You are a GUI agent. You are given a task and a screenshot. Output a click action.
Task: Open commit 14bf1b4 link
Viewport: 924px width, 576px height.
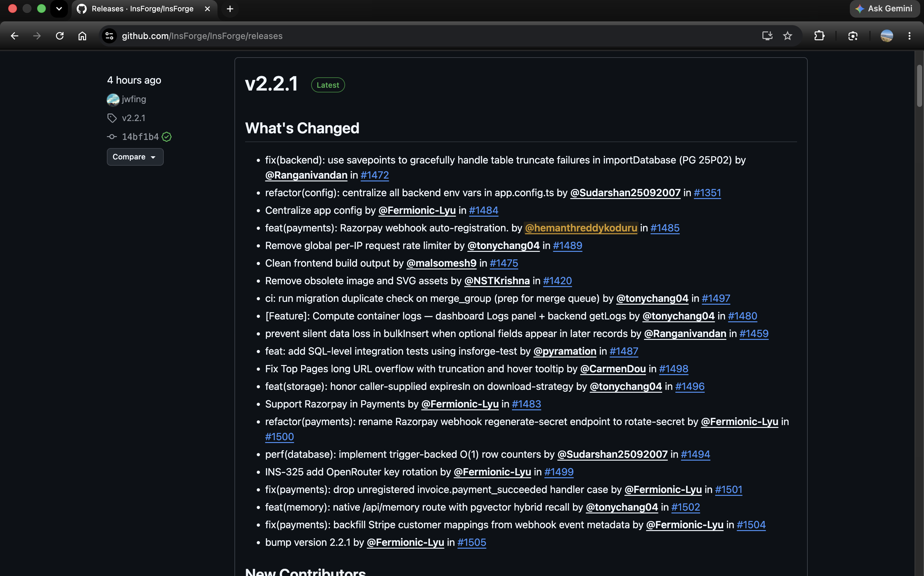tap(140, 137)
